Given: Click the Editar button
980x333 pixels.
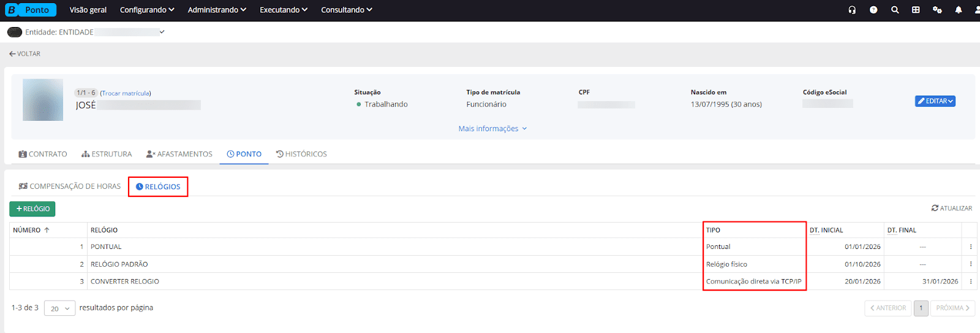Looking at the screenshot, I should pos(935,101).
